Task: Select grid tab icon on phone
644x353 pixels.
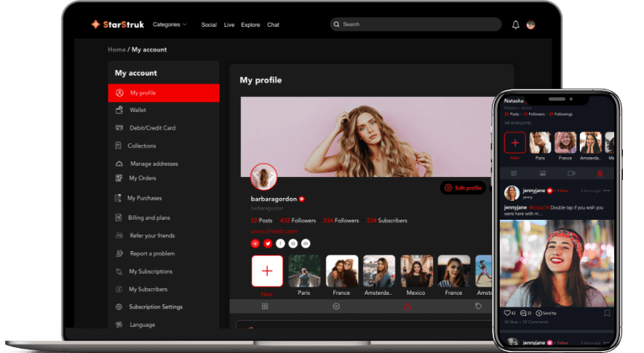Action: click(514, 173)
